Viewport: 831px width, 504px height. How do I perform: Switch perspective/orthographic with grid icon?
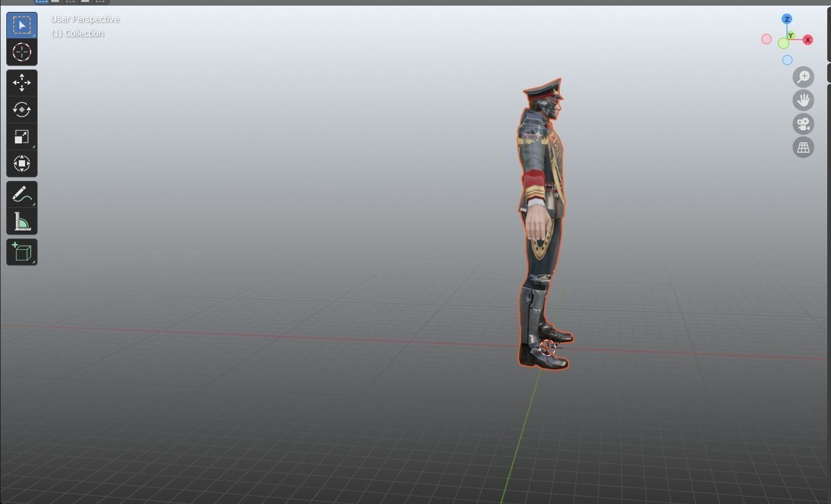803,148
